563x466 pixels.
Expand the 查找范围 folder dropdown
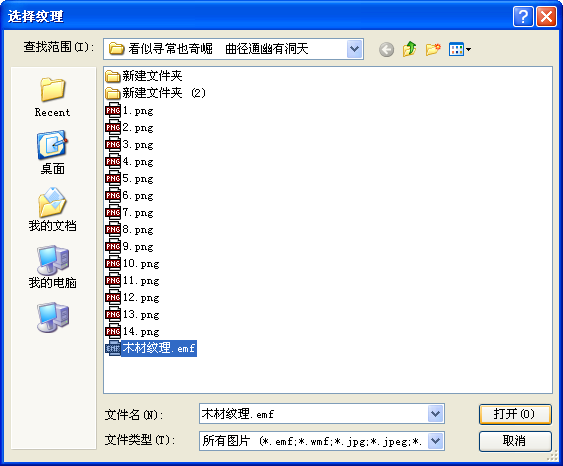point(354,49)
